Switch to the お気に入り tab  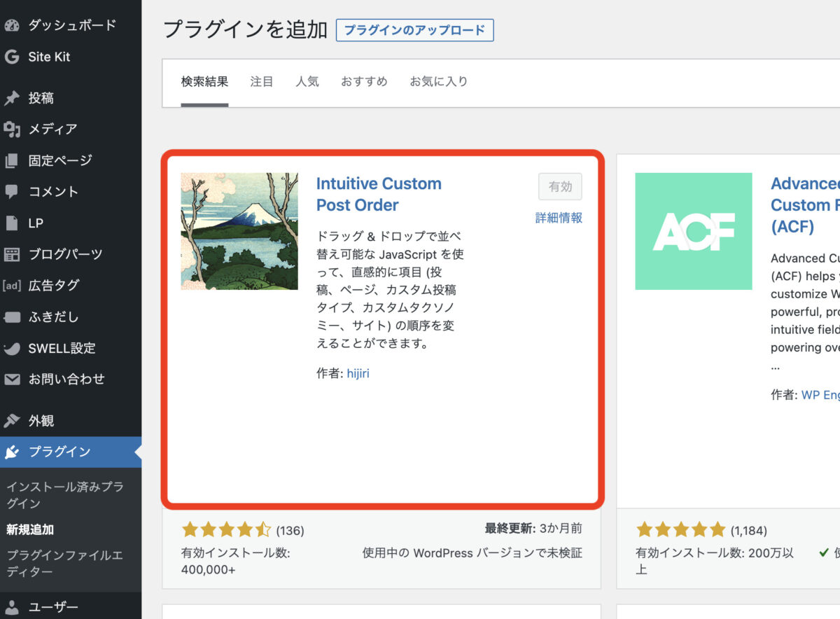(438, 81)
